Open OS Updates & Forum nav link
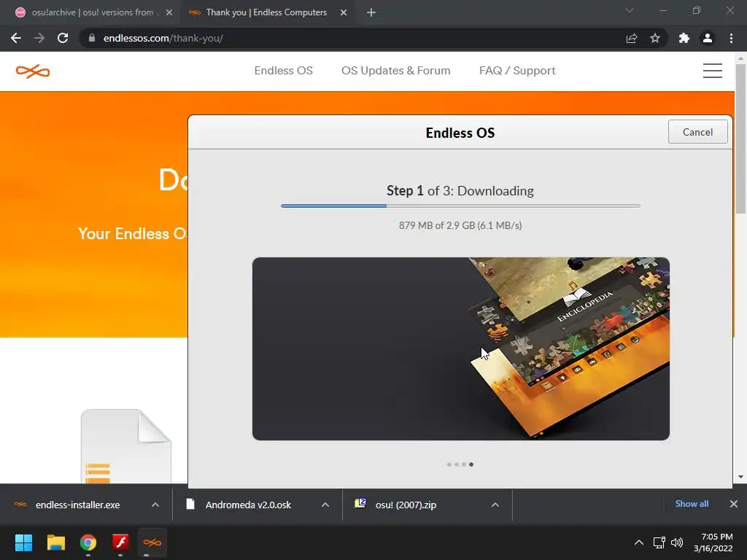This screenshot has width=747, height=560. click(396, 71)
